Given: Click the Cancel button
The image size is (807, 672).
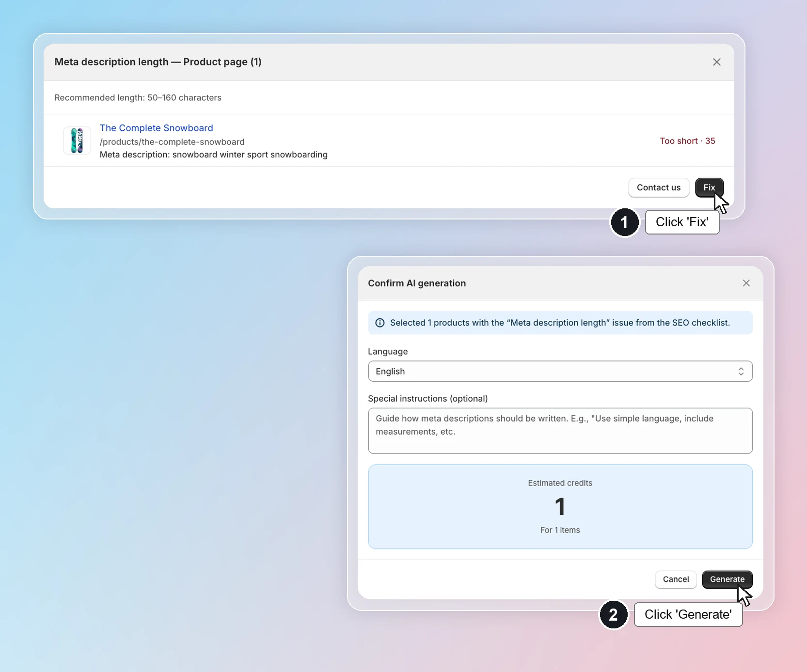Looking at the screenshot, I should point(676,579).
